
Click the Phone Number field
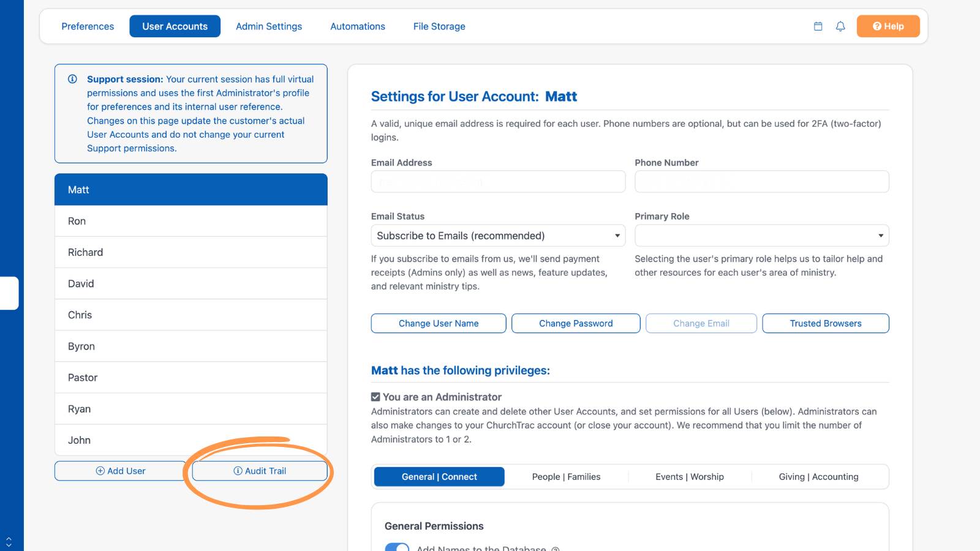[762, 182]
